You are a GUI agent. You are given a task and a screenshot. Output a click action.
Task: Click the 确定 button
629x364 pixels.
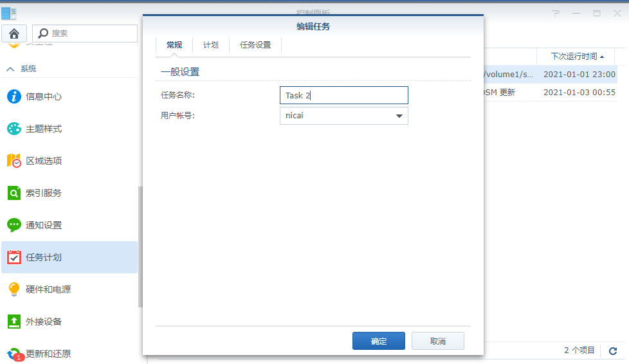379,341
